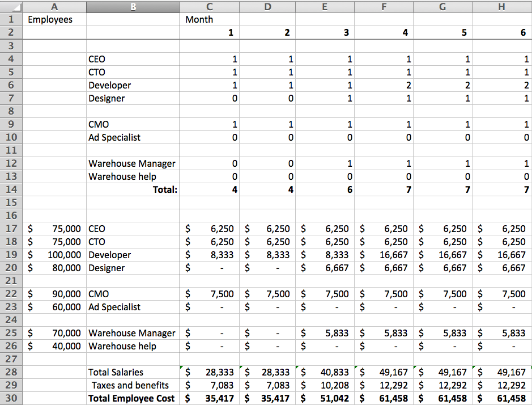Select column C header
532x405 pixels.
pos(210,6)
